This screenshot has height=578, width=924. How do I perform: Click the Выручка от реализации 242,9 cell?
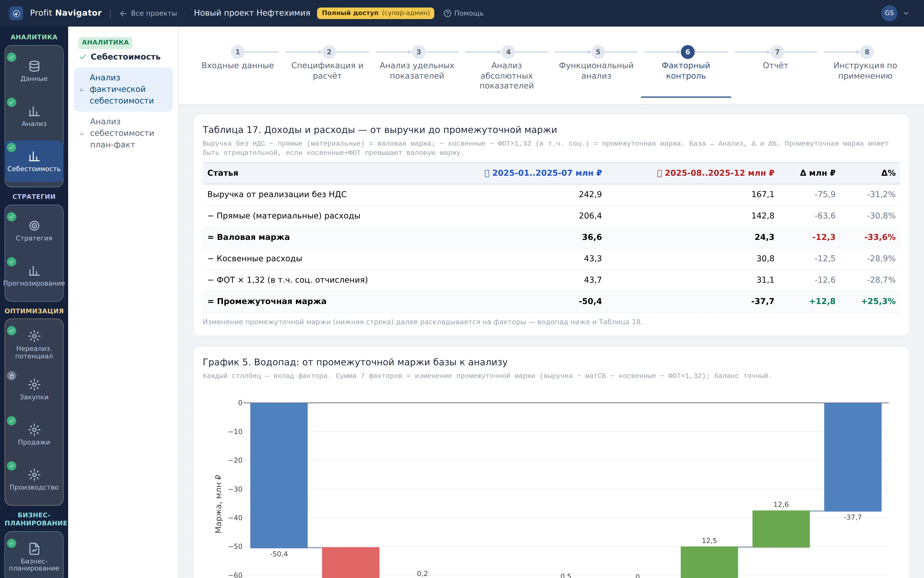coord(590,194)
